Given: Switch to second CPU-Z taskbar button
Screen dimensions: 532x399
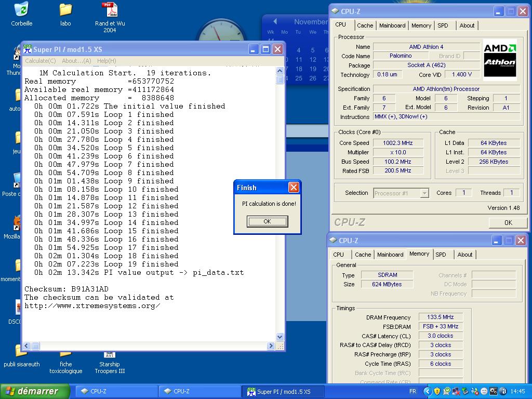Looking at the screenshot, I should [x=199, y=391].
